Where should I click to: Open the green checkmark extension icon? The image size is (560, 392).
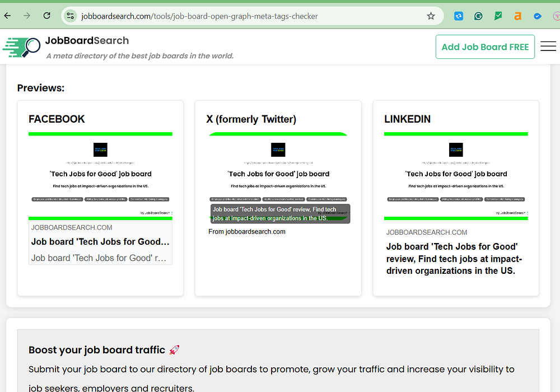pos(498,16)
